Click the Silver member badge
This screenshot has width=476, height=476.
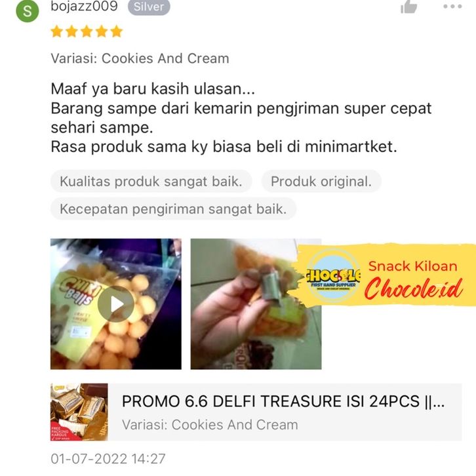(149, 7)
